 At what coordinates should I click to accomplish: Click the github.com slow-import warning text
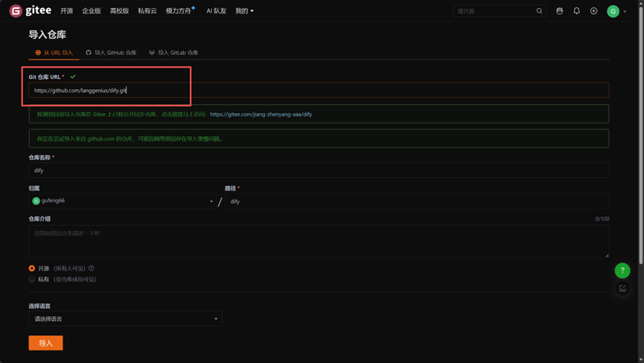click(130, 139)
